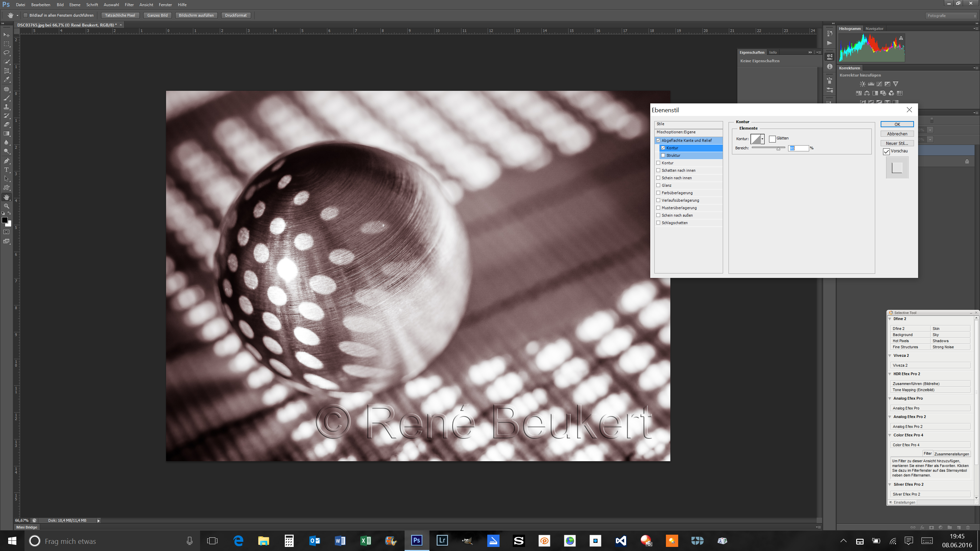980x551 pixels.
Task: Select the Zoom tool in the toolbar
Action: (x=7, y=205)
